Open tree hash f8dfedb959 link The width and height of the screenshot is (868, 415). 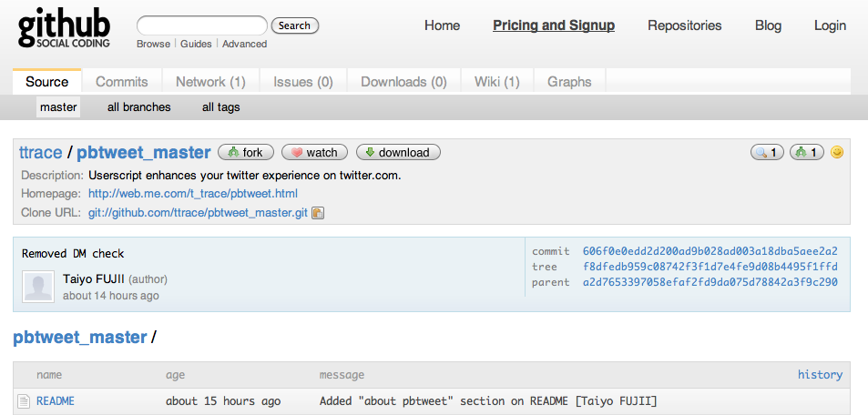click(x=710, y=267)
